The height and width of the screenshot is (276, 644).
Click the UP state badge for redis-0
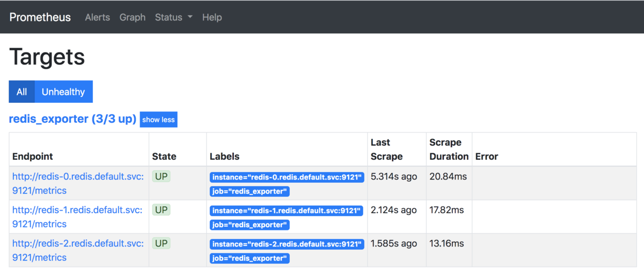tap(161, 176)
